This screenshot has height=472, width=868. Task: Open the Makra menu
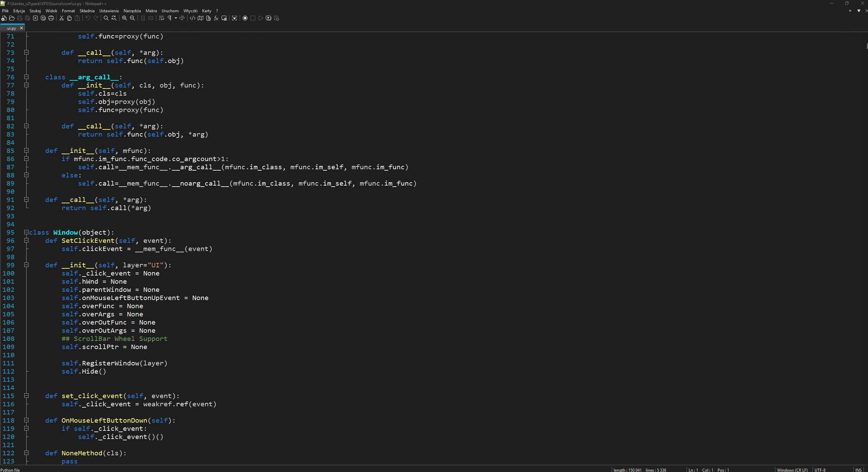click(151, 11)
